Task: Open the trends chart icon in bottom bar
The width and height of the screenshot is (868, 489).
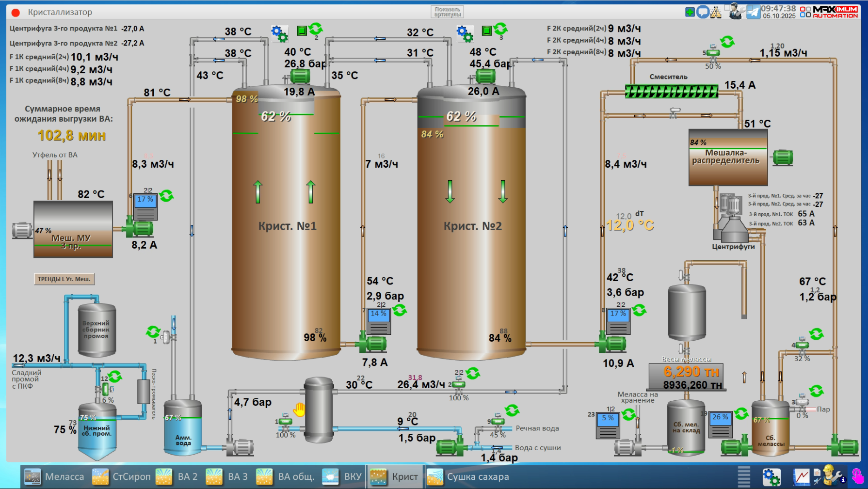Action: pos(801,477)
